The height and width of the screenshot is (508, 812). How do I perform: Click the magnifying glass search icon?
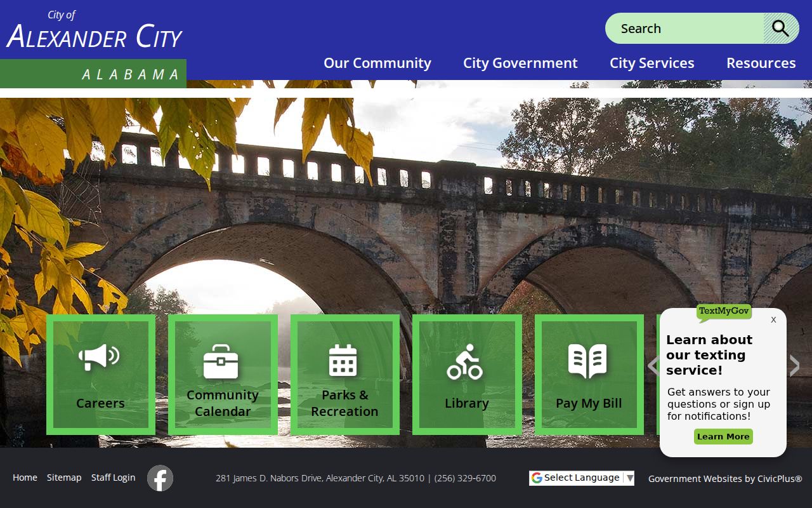click(x=780, y=29)
